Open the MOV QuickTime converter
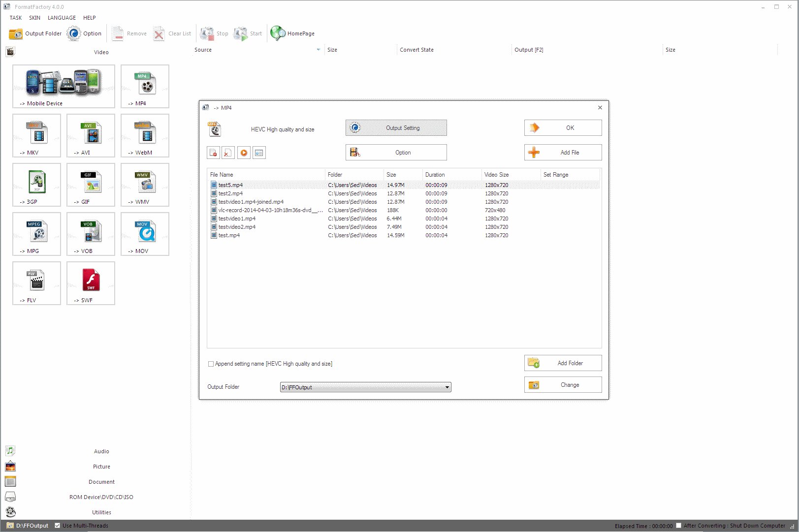 point(145,234)
